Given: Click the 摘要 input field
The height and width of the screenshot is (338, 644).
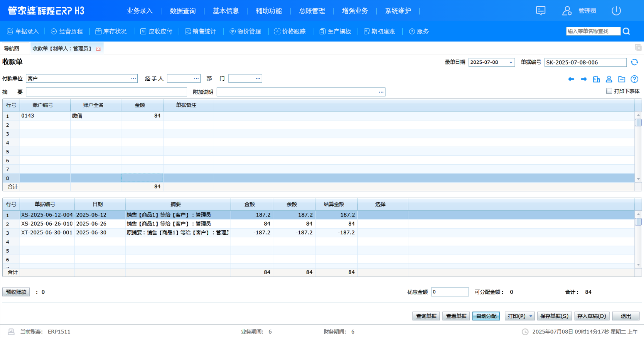Looking at the screenshot, I should (x=106, y=92).
